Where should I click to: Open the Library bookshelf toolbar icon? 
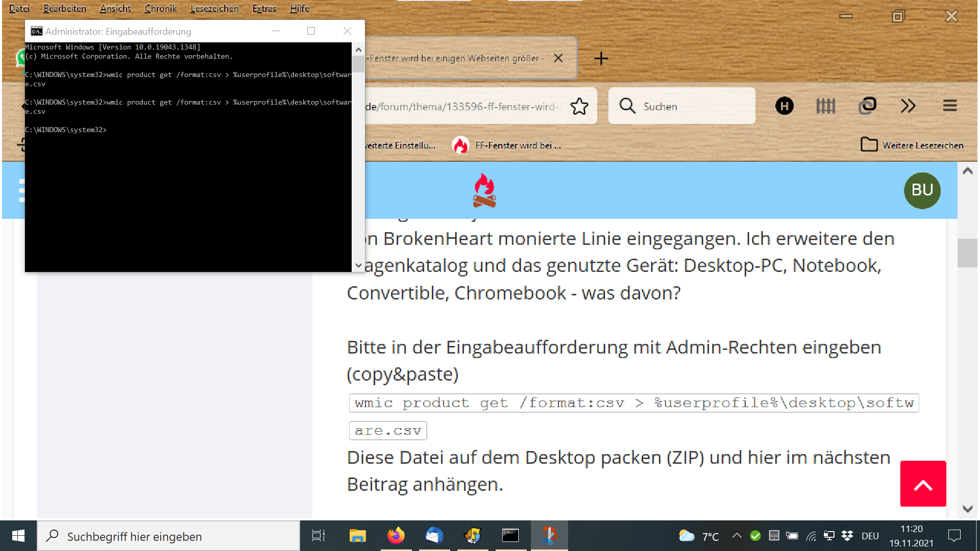pyautogui.click(x=825, y=106)
